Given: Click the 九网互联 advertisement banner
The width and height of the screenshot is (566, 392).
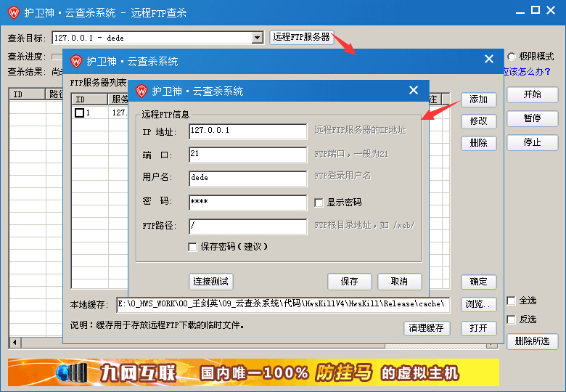Looking at the screenshot, I should click(253, 372).
